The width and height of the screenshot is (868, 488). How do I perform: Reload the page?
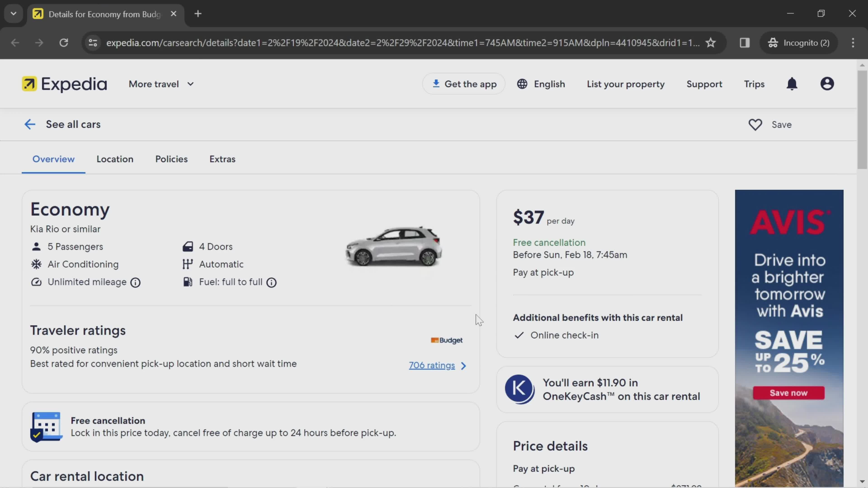64,43
